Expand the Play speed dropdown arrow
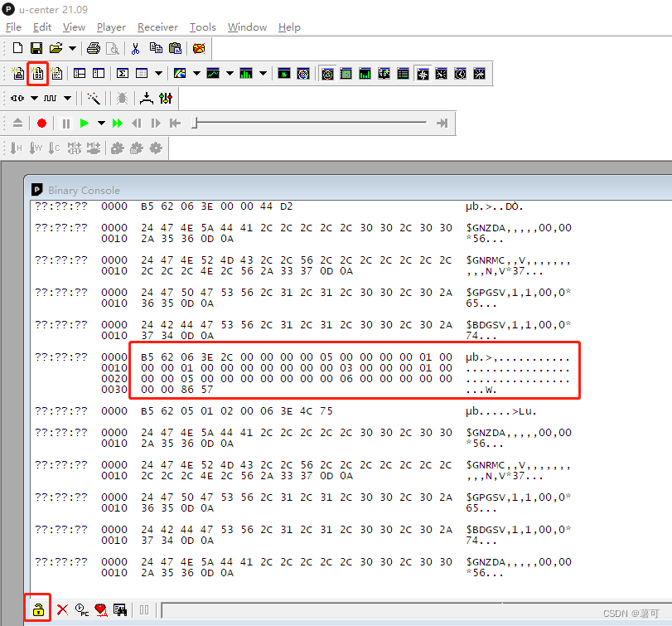 tap(101, 124)
